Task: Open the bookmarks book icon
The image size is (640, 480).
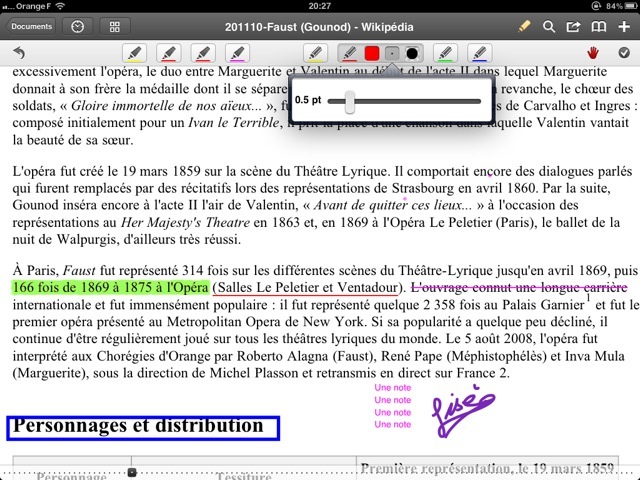Action: point(599,26)
